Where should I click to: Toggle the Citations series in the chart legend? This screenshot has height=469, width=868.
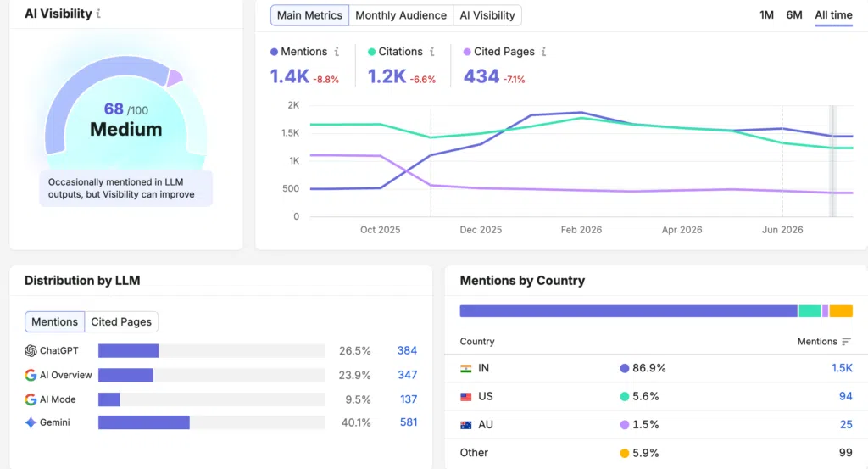pos(395,52)
